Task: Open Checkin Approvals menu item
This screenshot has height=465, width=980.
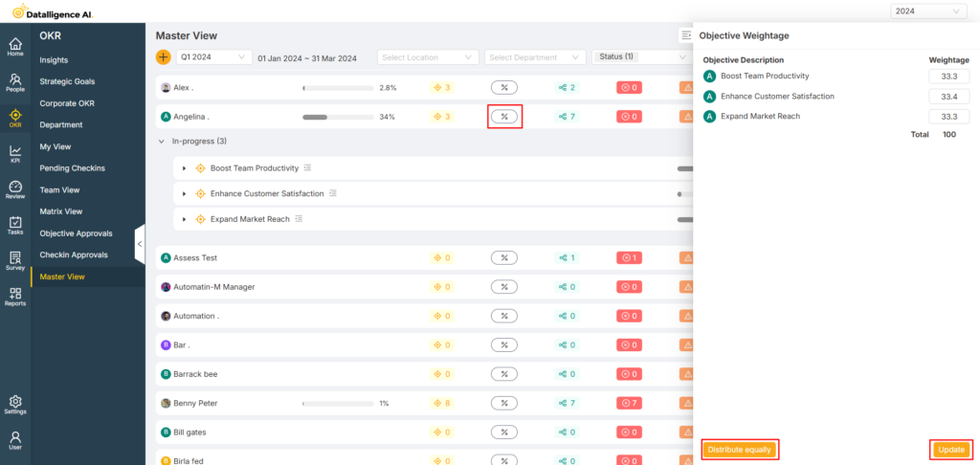Action: (73, 255)
